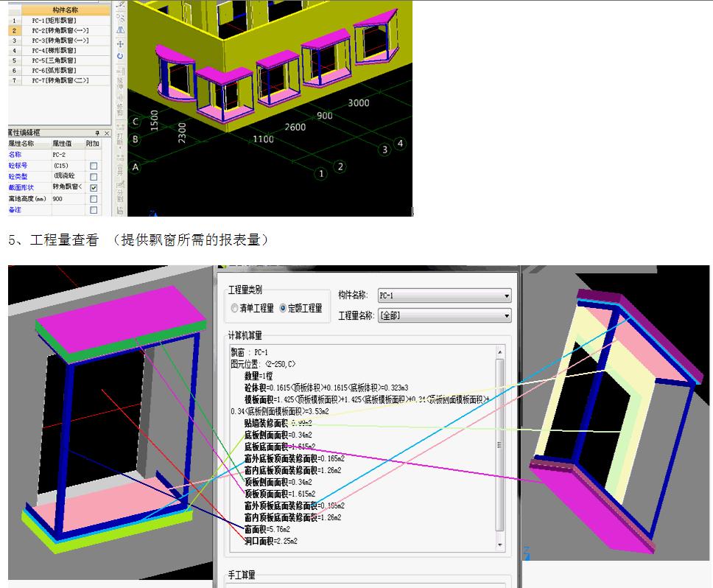Click the 附加 column header
This screenshot has width=713, height=588.
pyautogui.click(x=93, y=144)
